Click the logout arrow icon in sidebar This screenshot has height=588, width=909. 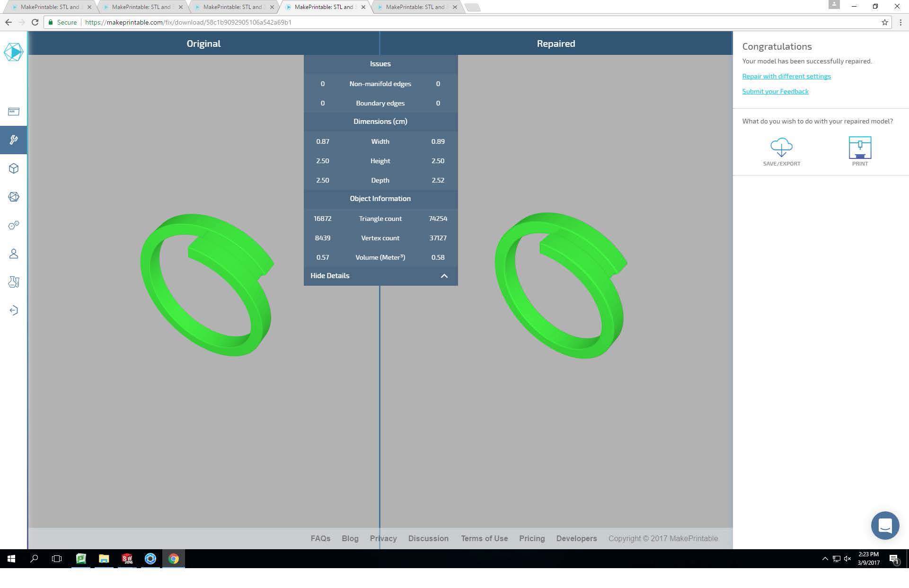tap(14, 310)
